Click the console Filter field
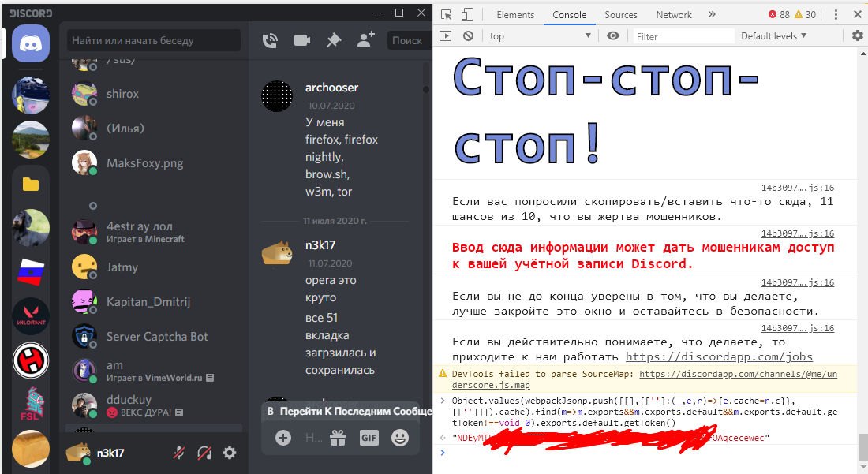Screen dimensions: 868x474 [683, 36]
